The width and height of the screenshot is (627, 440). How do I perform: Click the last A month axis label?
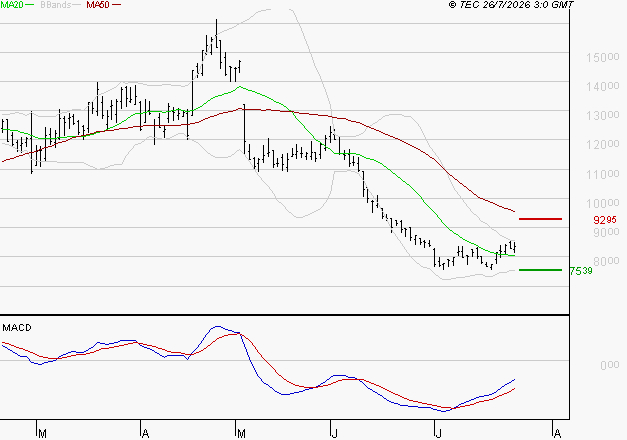(557, 433)
